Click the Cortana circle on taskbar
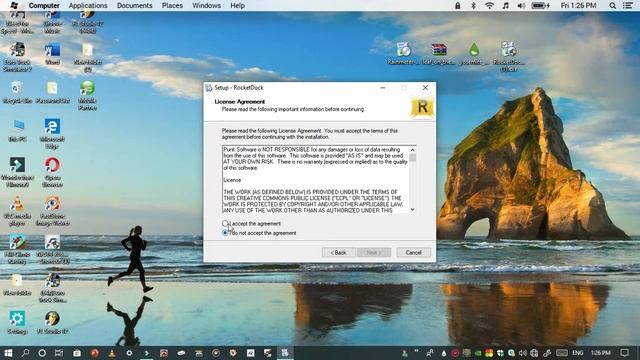The image size is (640, 360). pyautogui.click(x=42, y=353)
